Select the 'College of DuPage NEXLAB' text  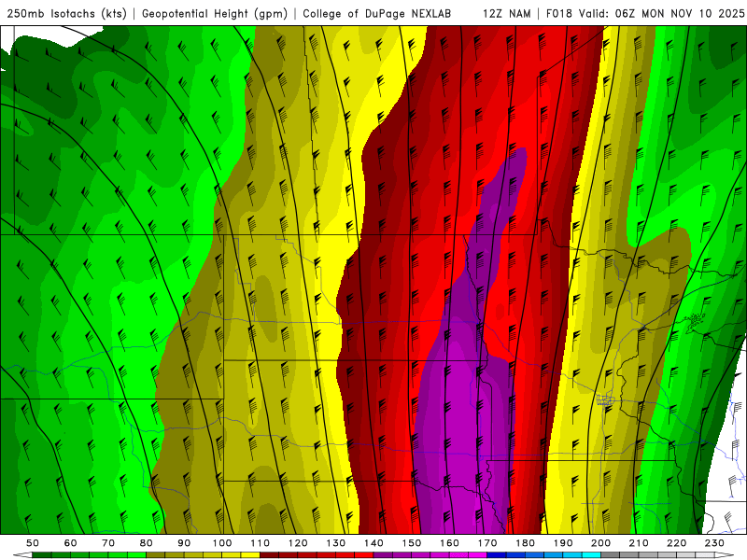tap(377, 14)
